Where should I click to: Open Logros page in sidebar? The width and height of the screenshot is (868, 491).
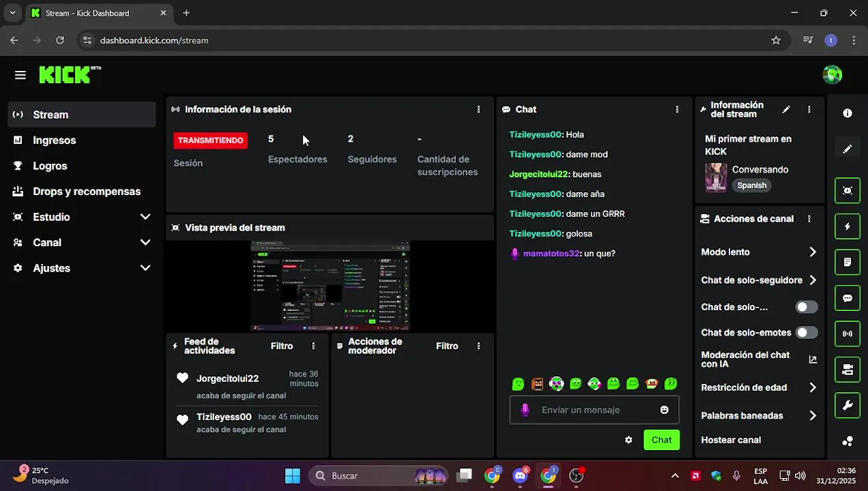pos(82,166)
